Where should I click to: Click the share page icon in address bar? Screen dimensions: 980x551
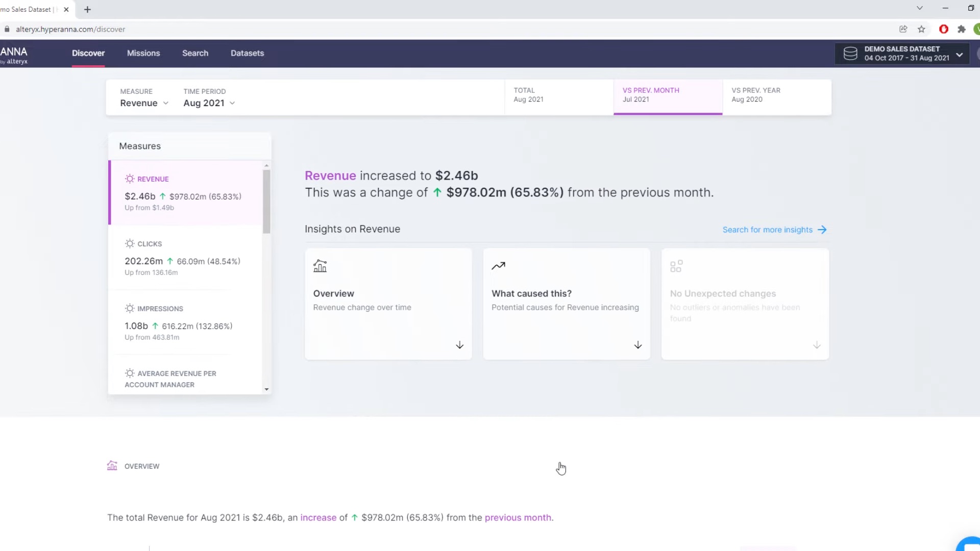[x=903, y=29]
